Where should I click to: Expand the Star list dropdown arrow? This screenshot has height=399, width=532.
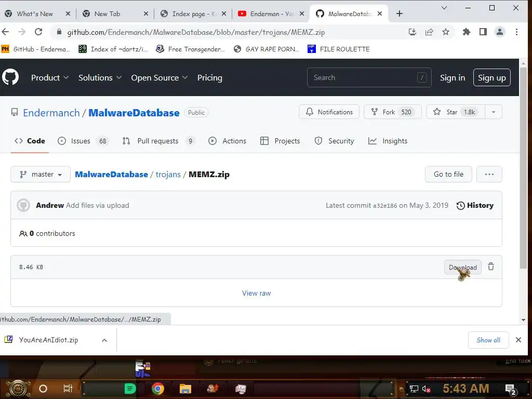click(x=494, y=112)
